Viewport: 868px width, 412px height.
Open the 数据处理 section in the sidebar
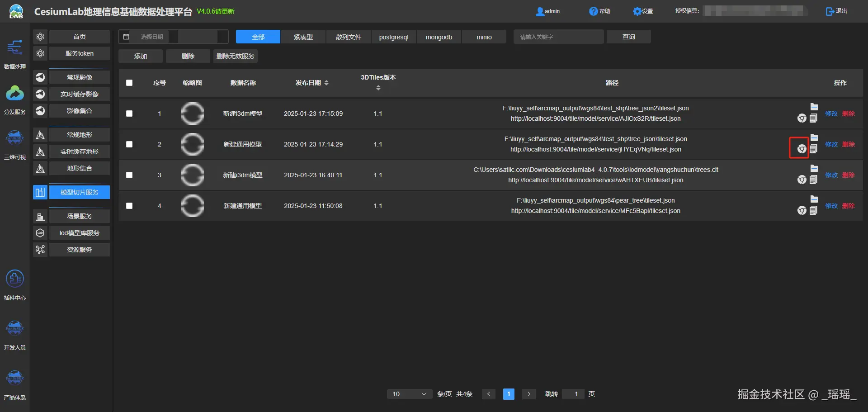point(15,54)
